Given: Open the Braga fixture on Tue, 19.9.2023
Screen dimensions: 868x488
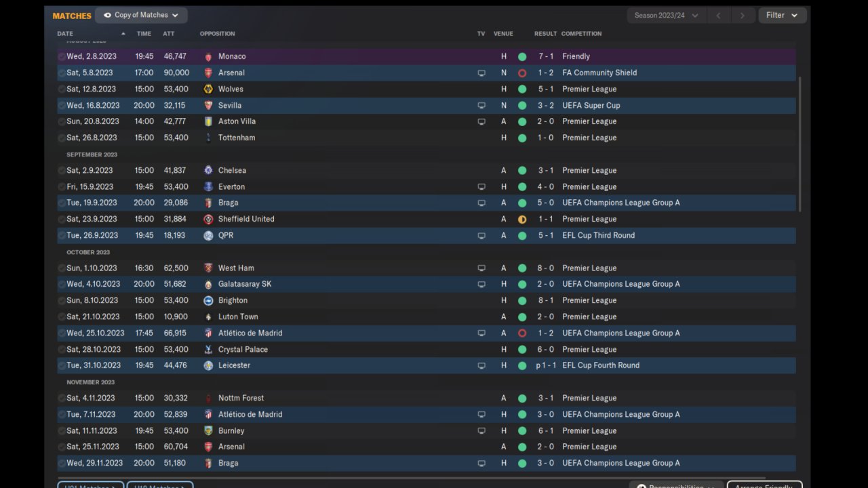Looking at the screenshot, I should coord(427,203).
